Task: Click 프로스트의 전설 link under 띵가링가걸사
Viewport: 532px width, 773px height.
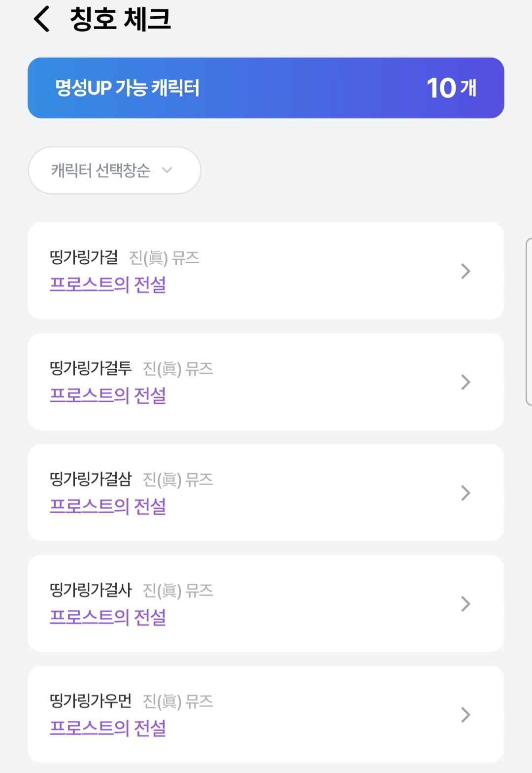Action: (108, 618)
